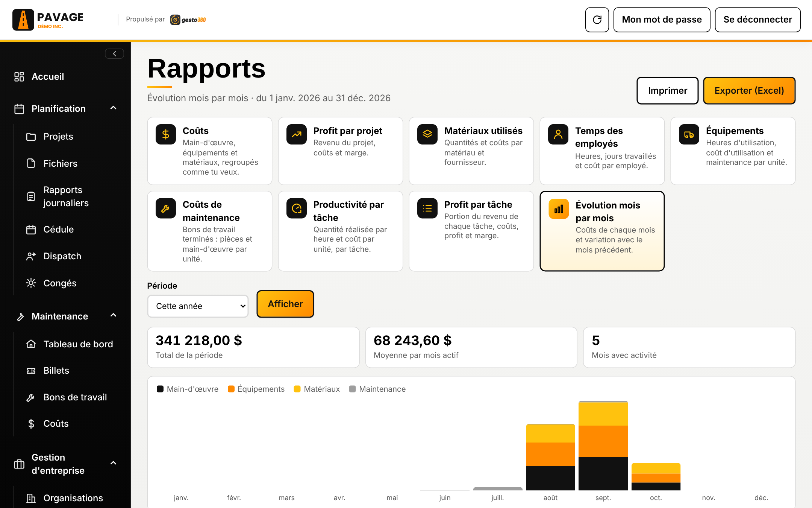Click the Cédule calendar icon
This screenshot has width=812, height=508.
pos(31,230)
